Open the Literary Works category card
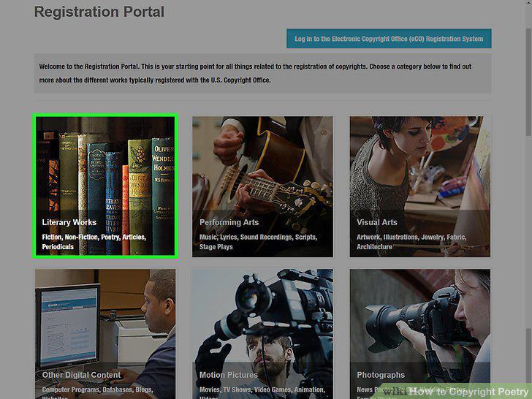The height and width of the screenshot is (399, 532). point(105,186)
